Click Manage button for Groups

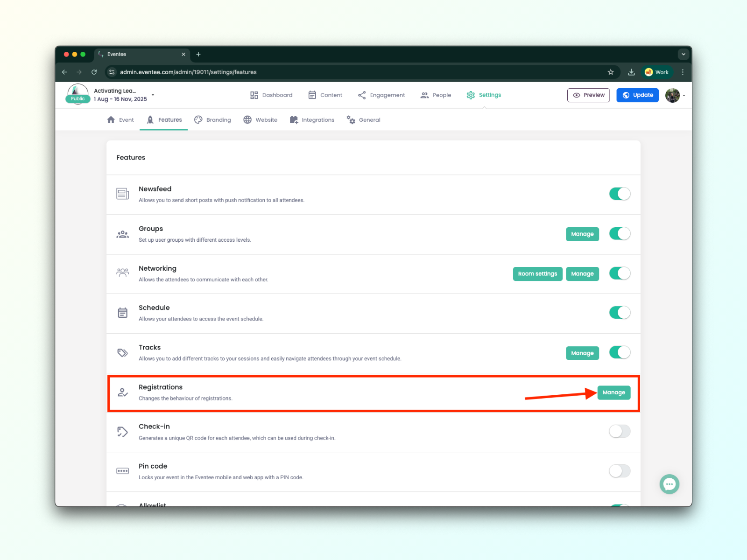pos(582,234)
